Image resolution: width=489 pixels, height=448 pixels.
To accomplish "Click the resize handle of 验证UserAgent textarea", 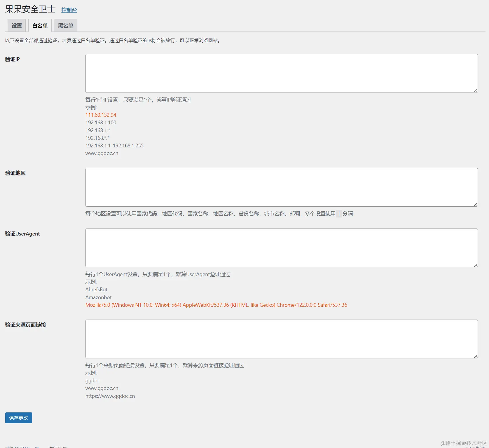I will [x=476, y=265].
